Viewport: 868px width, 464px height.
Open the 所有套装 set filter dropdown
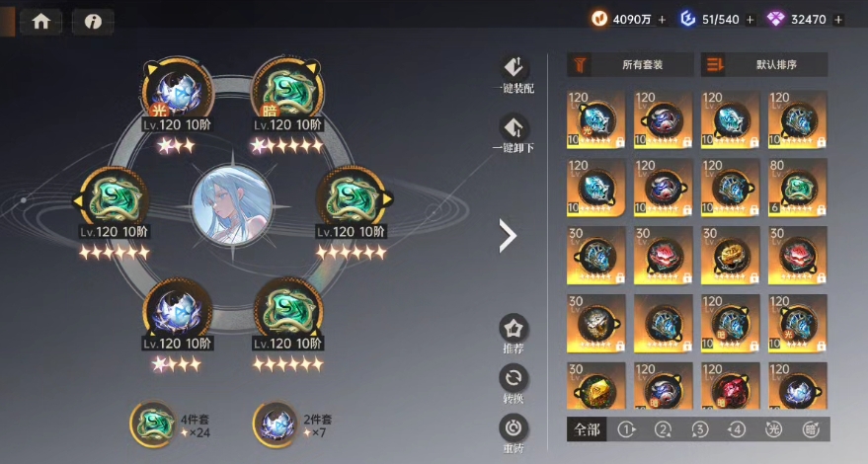pos(630,65)
